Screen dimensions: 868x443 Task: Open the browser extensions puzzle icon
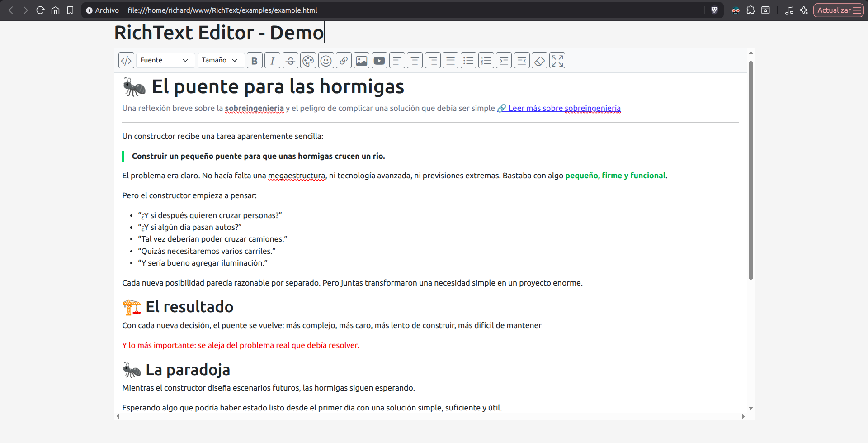(x=751, y=10)
